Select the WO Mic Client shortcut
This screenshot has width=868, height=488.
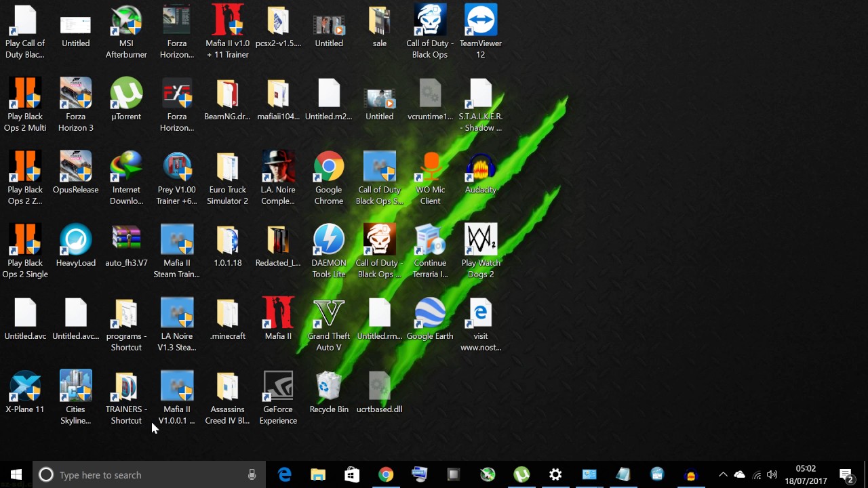click(x=430, y=178)
